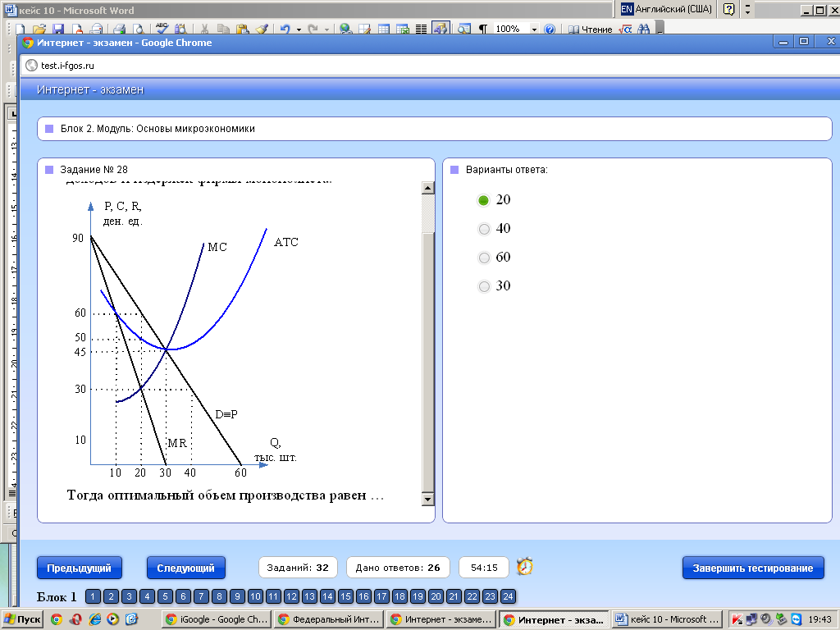The width and height of the screenshot is (840, 630).
Task: Click the 19:43 system clock
Action: pyautogui.click(x=819, y=619)
